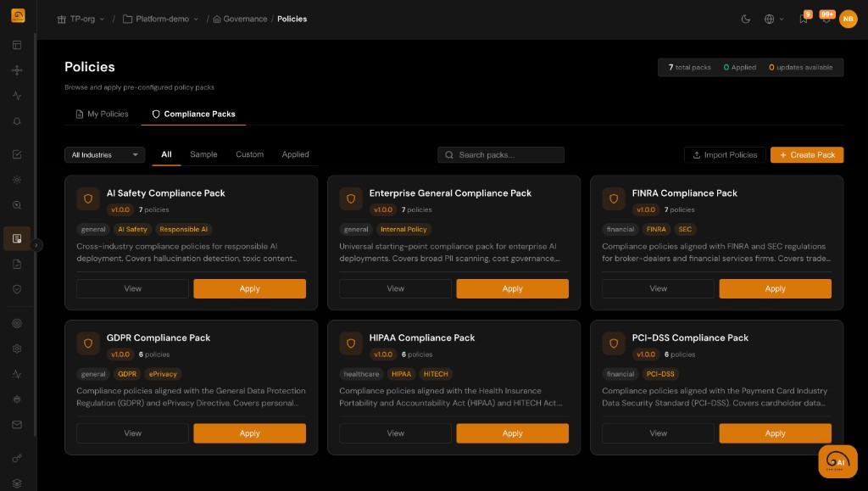Click the Create Pack button
868x491 pixels.
[807, 155]
